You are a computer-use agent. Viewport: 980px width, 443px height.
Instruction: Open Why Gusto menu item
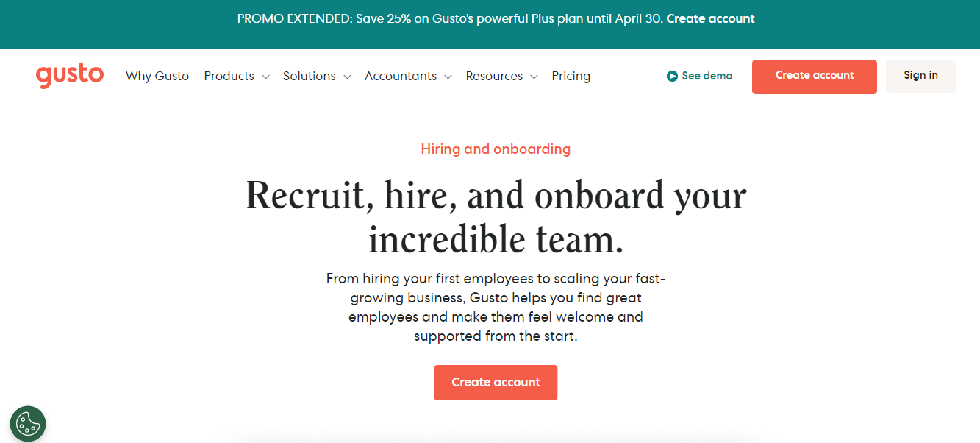(157, 76)
